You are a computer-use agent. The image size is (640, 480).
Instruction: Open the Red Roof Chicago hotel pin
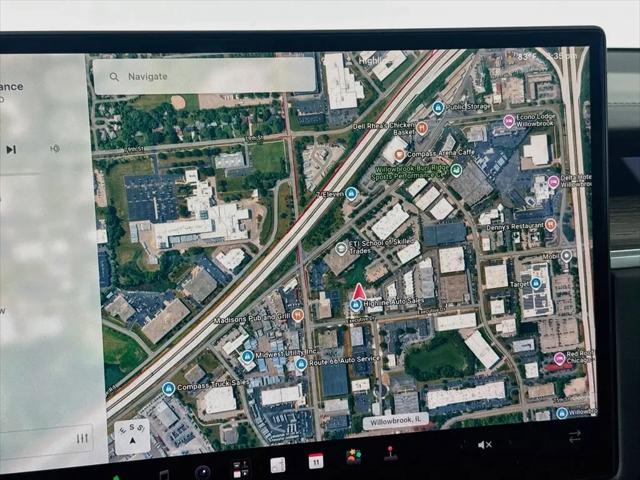(x=559, y=359)
